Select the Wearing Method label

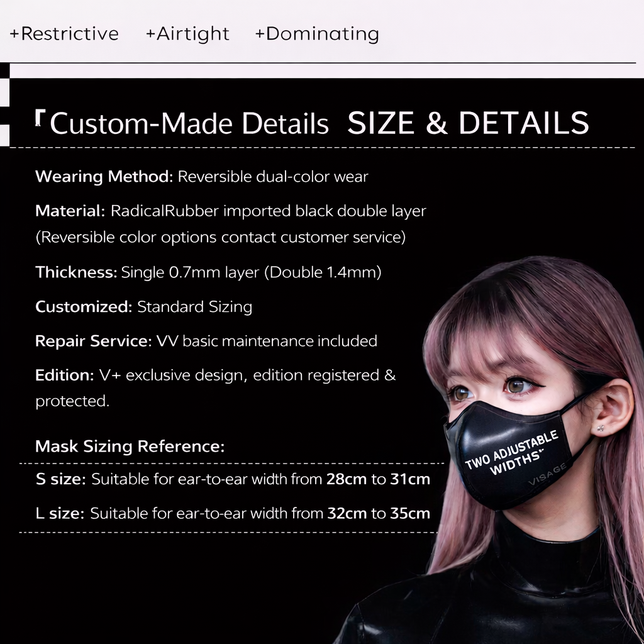click(x=104, y=177)
